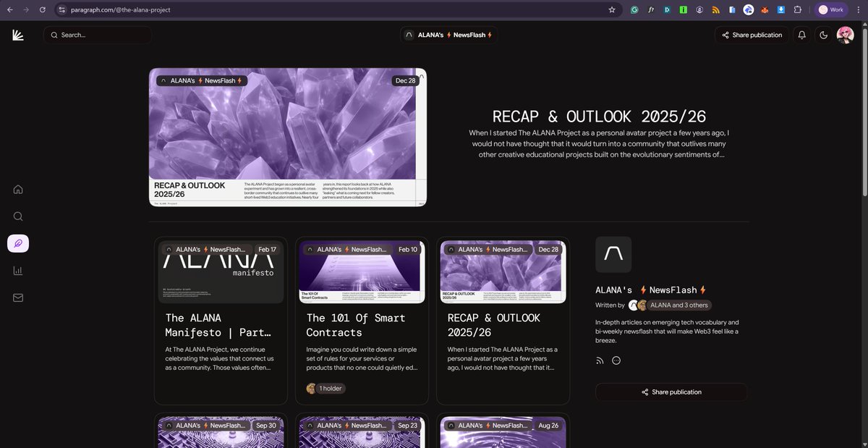Open the Extensions puzzle piece menu
The height and width of the screenshot is (448, 868).
click(798, 9)
